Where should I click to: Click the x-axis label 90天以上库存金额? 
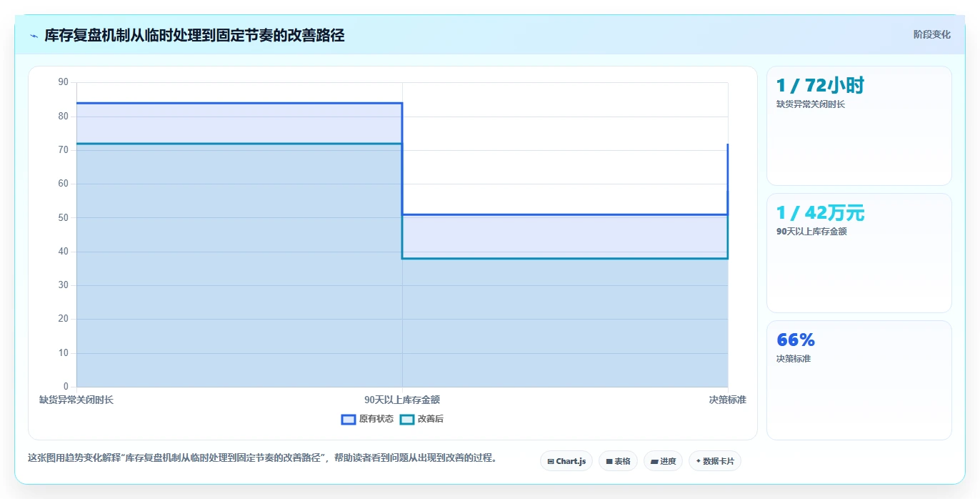coord(402,400)
